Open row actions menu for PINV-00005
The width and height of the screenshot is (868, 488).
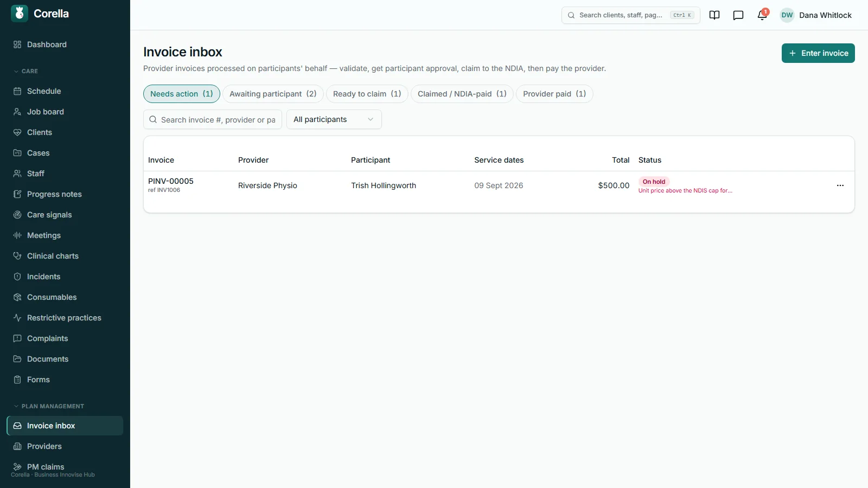[840, 185]
